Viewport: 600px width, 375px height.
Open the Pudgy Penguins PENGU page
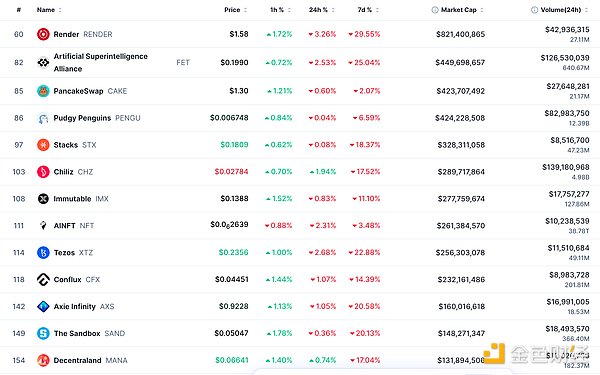pyautogui.click(x=97, y=118)
